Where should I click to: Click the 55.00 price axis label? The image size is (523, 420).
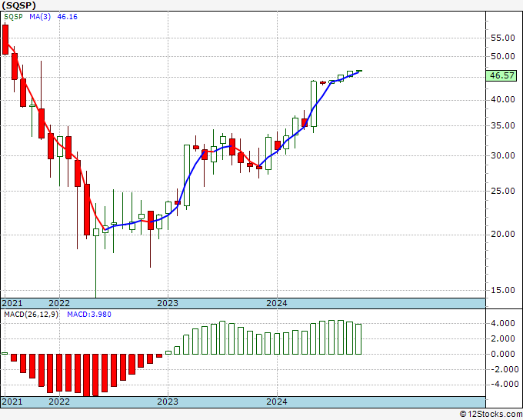point(503,38)
